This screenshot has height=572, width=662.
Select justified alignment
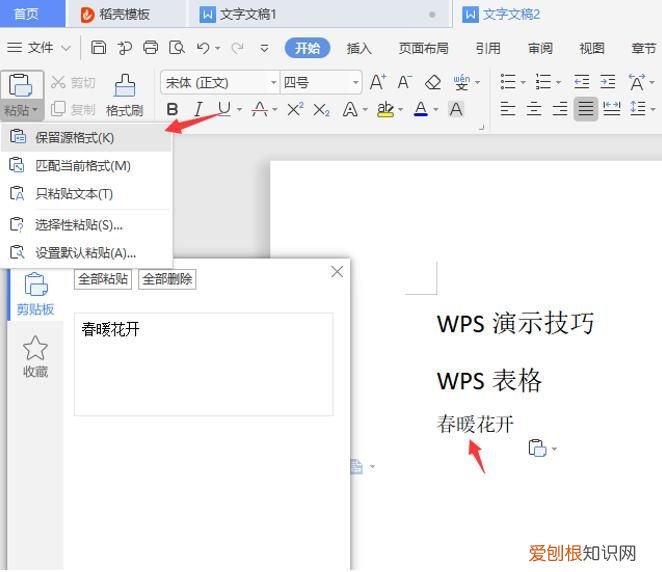pyautogui.click(x=586, y=109)
